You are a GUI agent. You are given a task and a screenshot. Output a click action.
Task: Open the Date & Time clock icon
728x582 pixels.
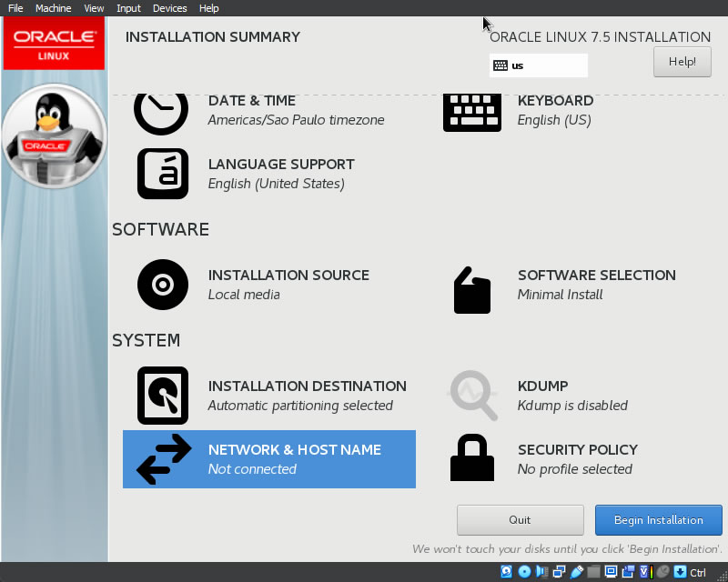point(161,113)
